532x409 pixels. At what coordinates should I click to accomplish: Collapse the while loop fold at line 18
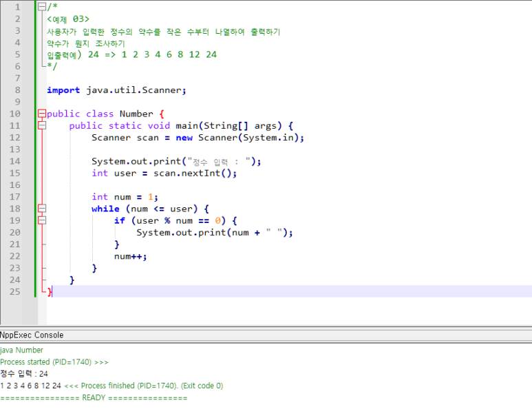coord(42,209)
